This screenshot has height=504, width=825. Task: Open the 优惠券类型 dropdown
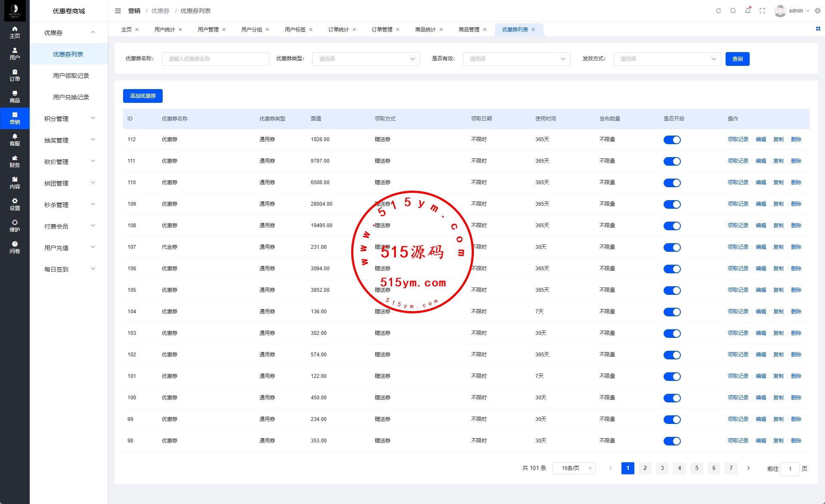coord(366,59)
